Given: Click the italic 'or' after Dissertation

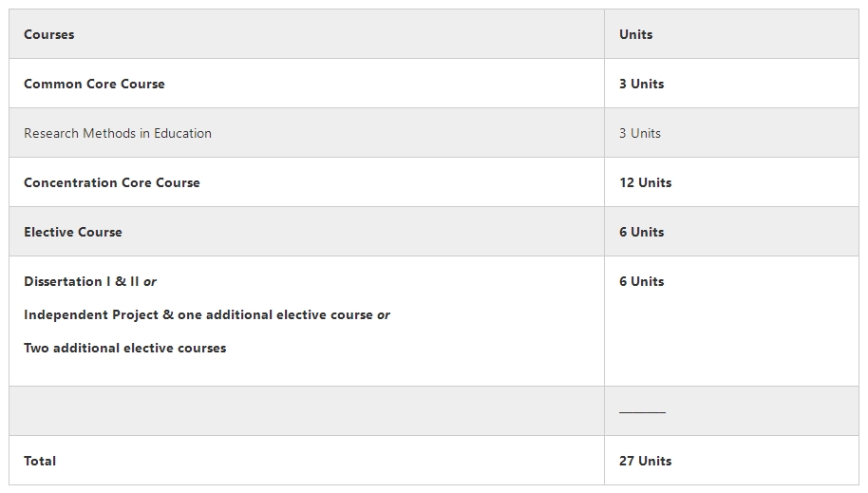Looking at the screenshot, I should (150, 282).
